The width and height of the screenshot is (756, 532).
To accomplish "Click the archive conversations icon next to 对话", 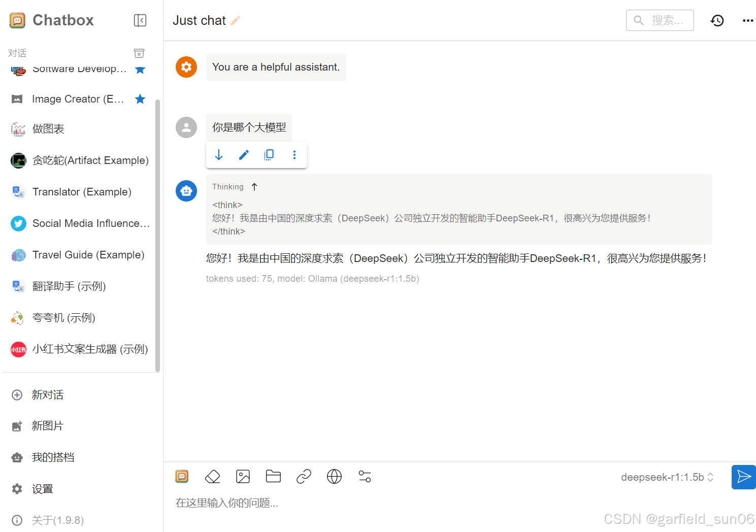I will click(139, 53).
